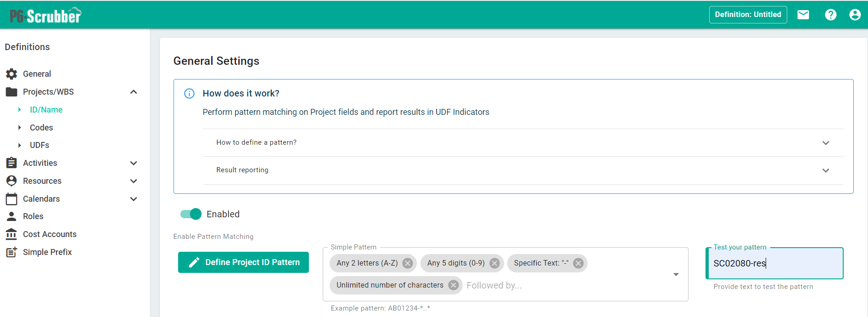Click the P6-Scrubber logo

point(45,16)
